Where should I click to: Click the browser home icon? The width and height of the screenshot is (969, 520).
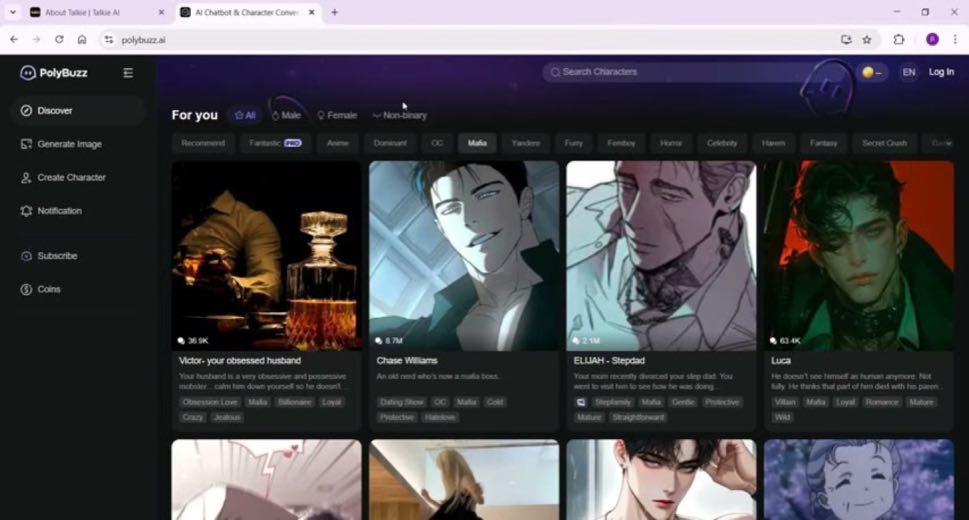tap(82, 40)
